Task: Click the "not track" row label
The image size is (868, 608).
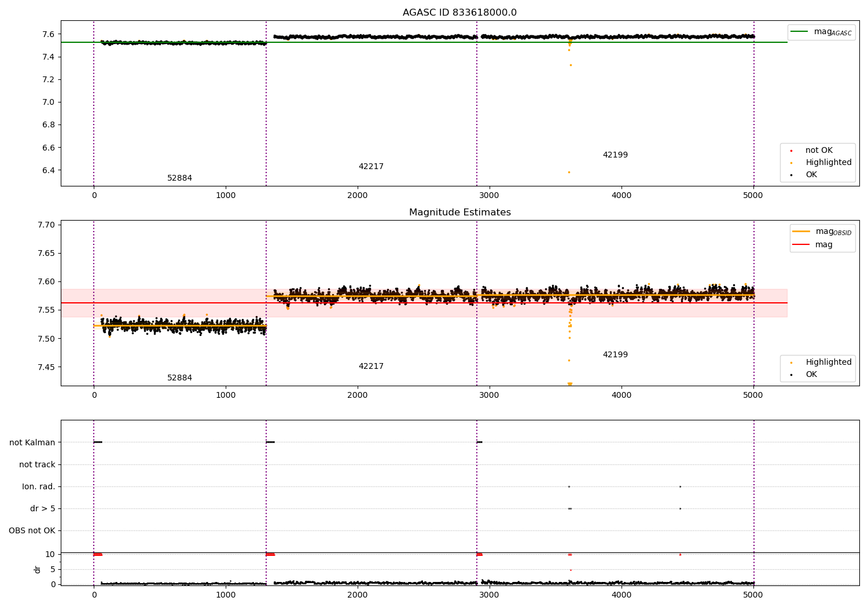Action: (x=37, y=464)
